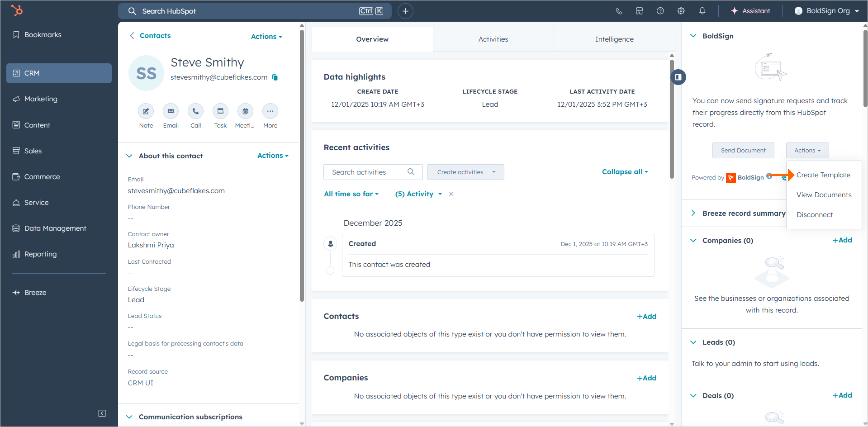Open the More actions ellipsis button
This screenshot has width=868, height=427.
click(270, 111)
